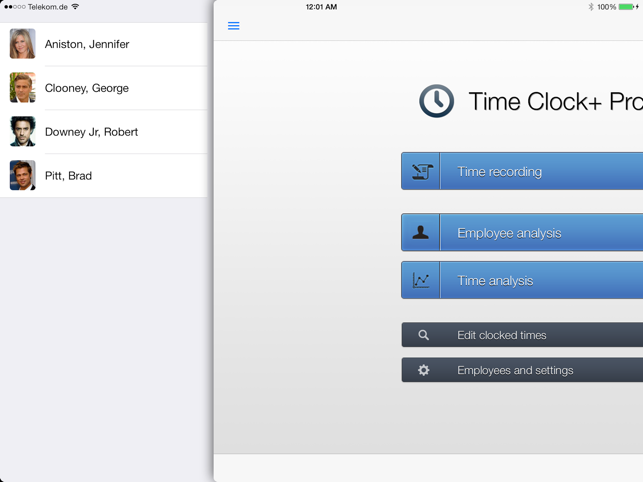Image resolution: width=643 pixels, height=482 pixels.
Task: Tap the hamburger menu icon
Action: (233, 26)
